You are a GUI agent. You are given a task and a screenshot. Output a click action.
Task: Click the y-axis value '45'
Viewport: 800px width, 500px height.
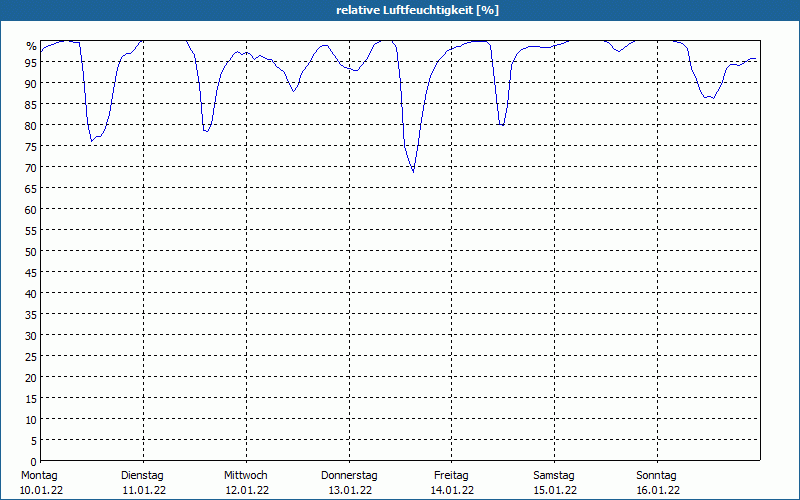point(31,272)
